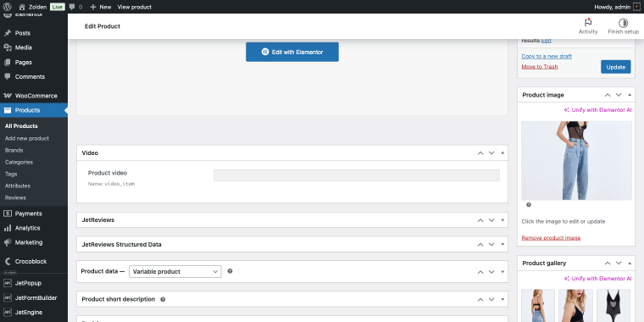Collapse the Video panel
The image size is (644, 322).
point(502,153)
